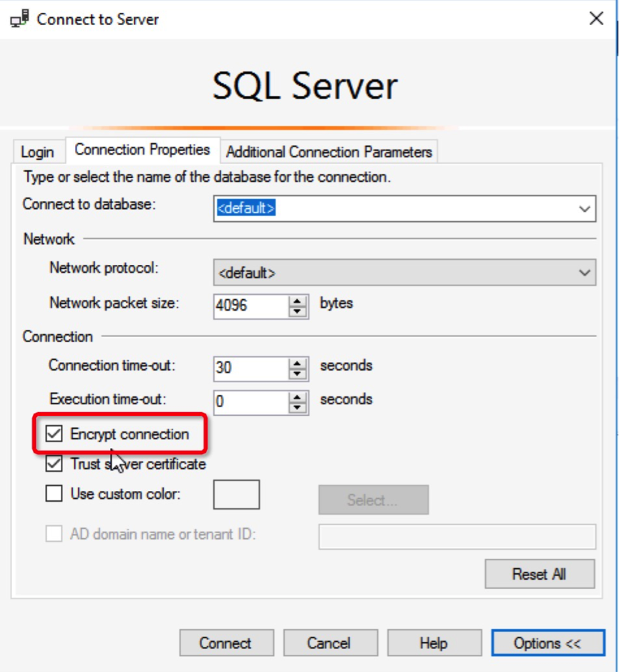The width and height of the screenshot is (619, 672).
Task: Collapse the dialog with Options << button
Action: [x=547, y=643]
